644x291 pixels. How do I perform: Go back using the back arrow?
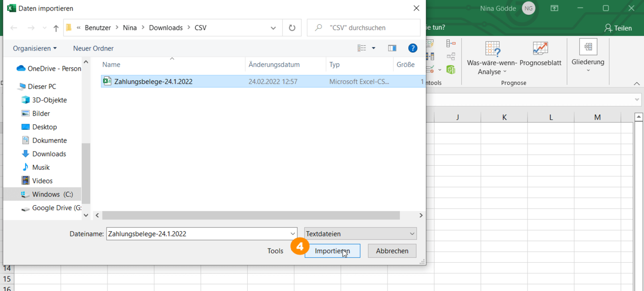click(14, 28)
